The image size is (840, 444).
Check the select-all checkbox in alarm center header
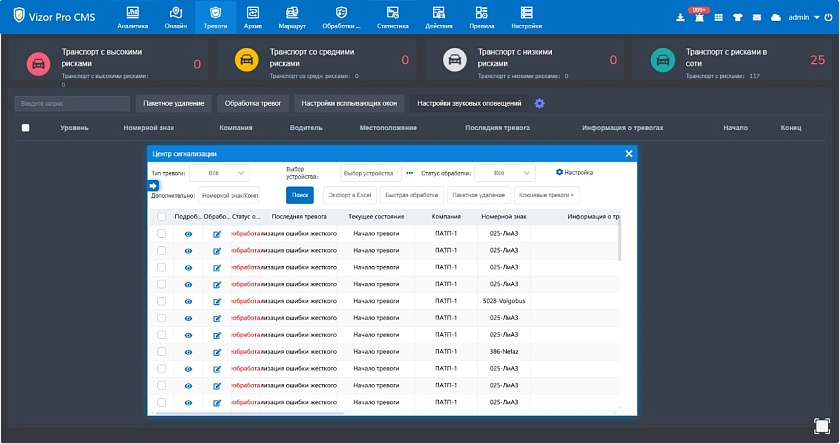[162, 216]
